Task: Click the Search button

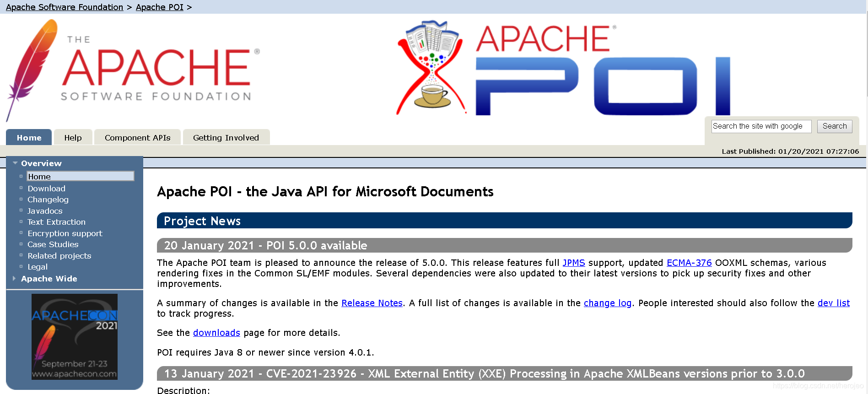Action: tap(835, 126)
